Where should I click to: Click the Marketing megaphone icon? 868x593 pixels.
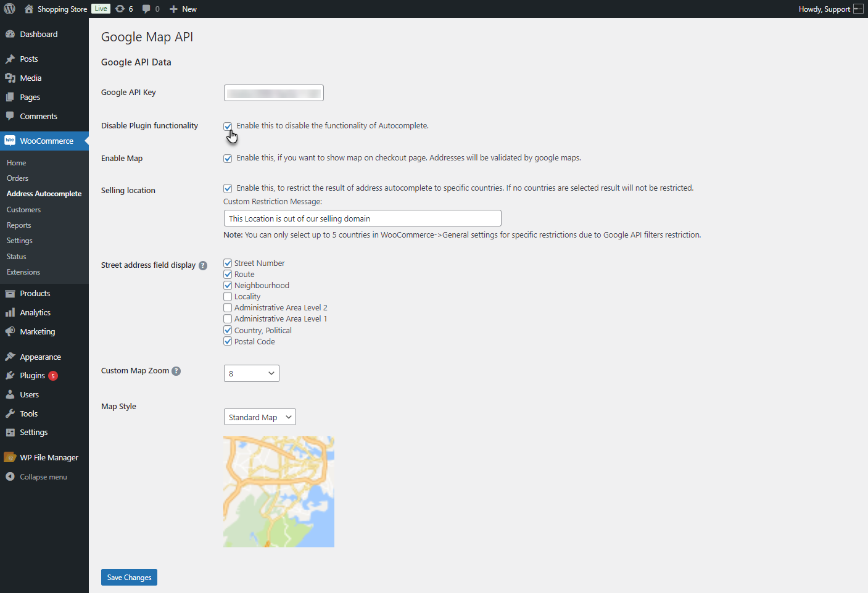pos(10,331)
